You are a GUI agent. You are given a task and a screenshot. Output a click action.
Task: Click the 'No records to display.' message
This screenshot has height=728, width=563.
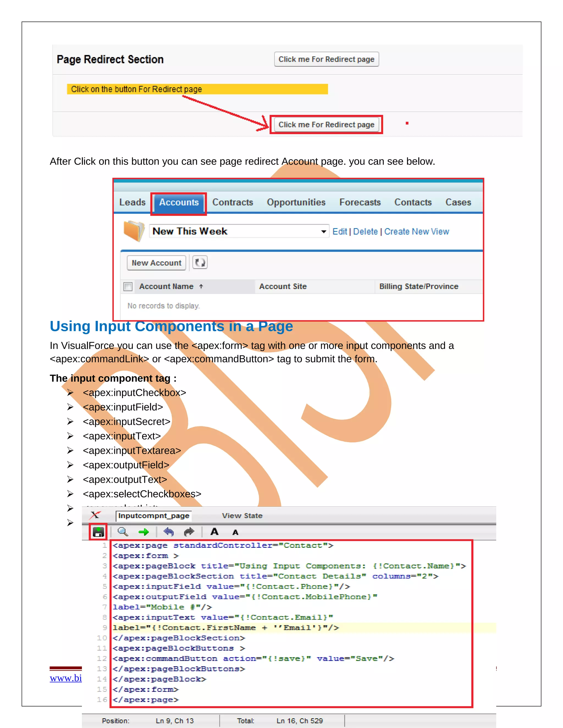tap(164, 306)
